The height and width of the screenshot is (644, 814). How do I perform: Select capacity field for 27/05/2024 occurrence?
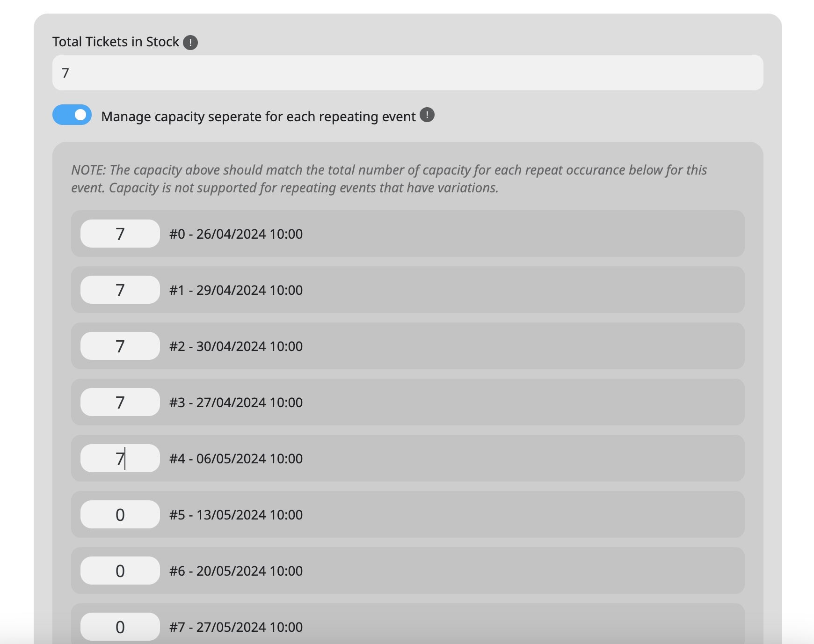(x=120, y=627)
